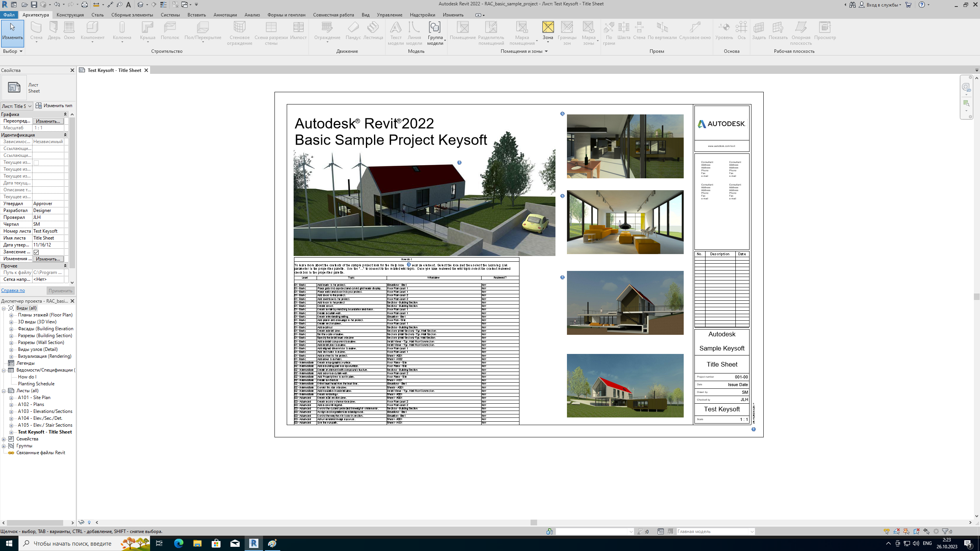Select the Крыша roof tool
Viewport: 980px width, 551px height.
tap(148, 31)
